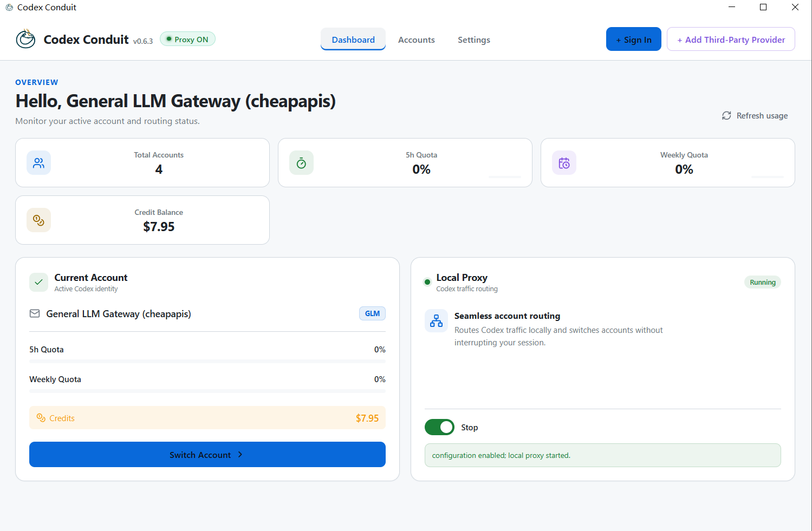Click 'Monitor your active account and routing status.' text
Viewport: 812px width, 531px height.
click(107, 121)
